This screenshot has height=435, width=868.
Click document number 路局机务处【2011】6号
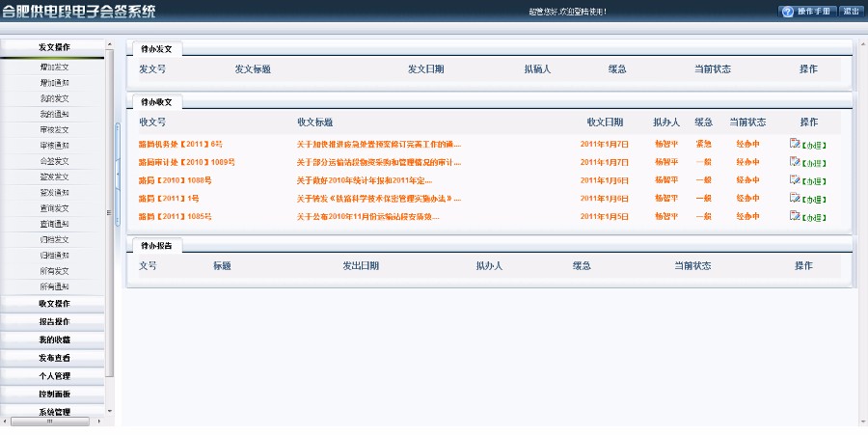180,144
